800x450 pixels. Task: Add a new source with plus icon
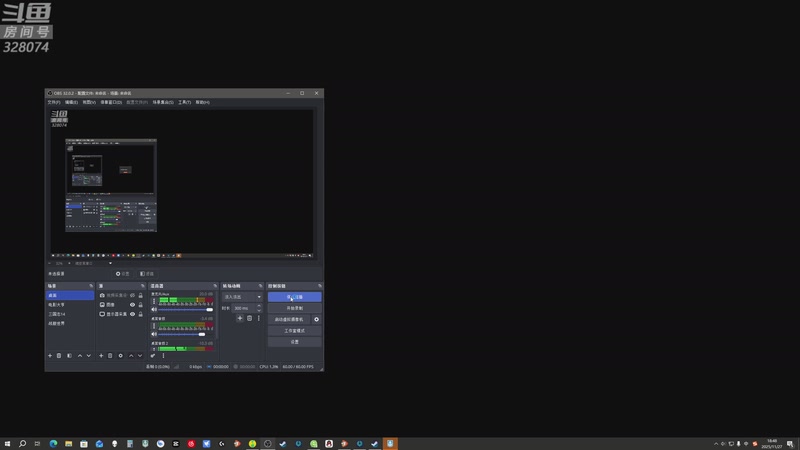click(x=101, y=356)
